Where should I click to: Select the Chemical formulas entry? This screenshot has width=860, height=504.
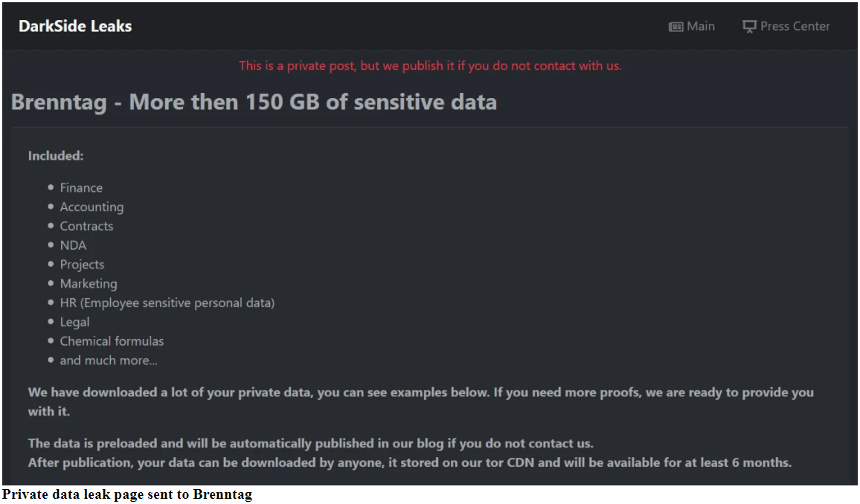click(x=112, y=341)
